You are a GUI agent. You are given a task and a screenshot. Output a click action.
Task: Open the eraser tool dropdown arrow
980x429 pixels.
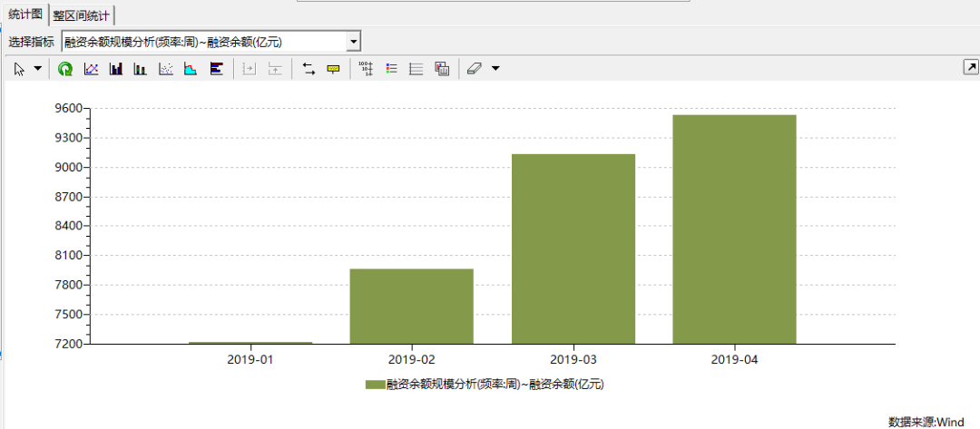click(495, 69)
